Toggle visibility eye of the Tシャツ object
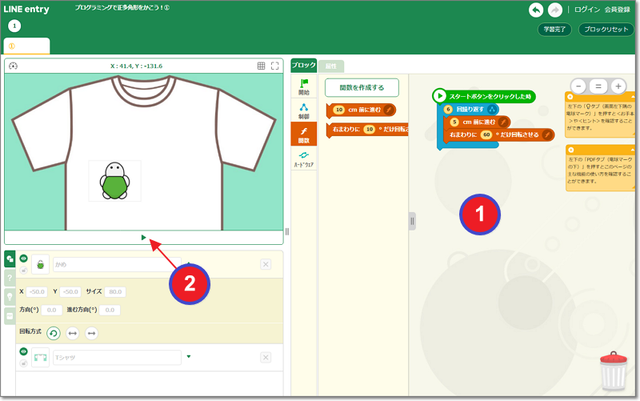Screen dimensions: 640x401 [x=24, y=351]
